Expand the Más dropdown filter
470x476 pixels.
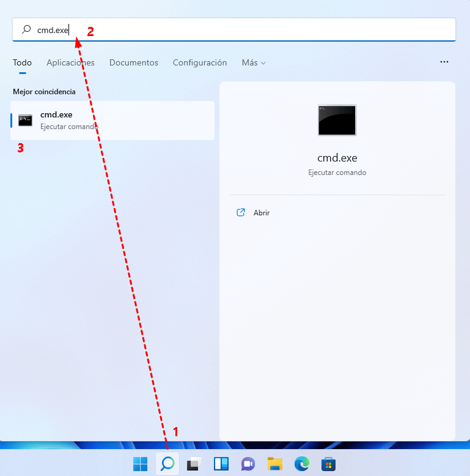pos(254,62)
